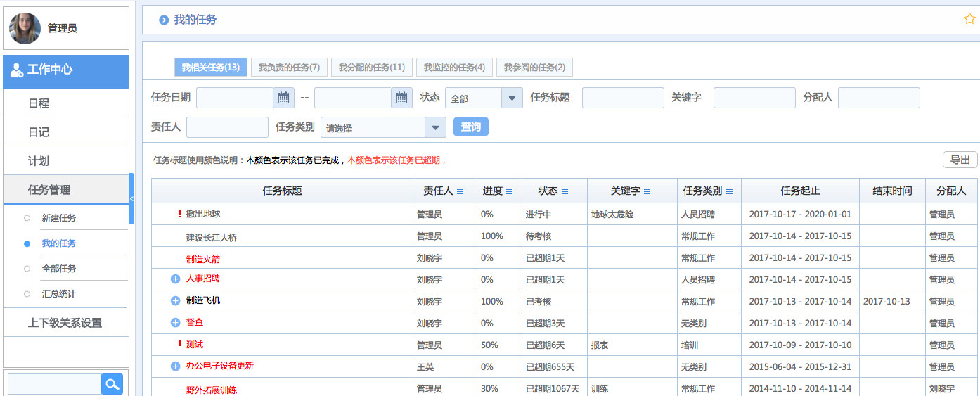980x396 pixels.
Task: Open the start date calendar picker
Action: (x=283, y=98)
